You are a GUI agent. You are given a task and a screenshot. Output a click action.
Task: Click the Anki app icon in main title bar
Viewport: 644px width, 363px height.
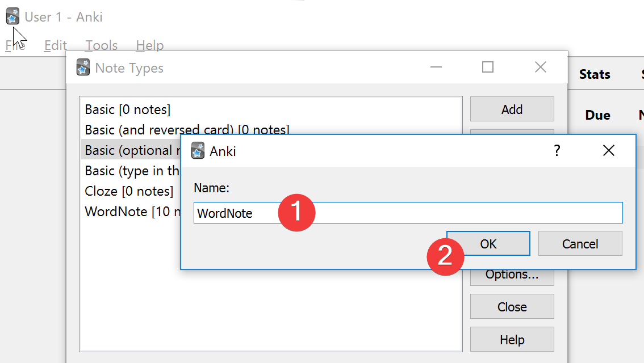[12, 16]
